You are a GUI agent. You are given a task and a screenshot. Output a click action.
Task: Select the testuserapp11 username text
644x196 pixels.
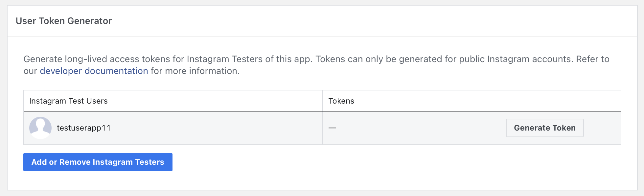[x=84, y=128]
